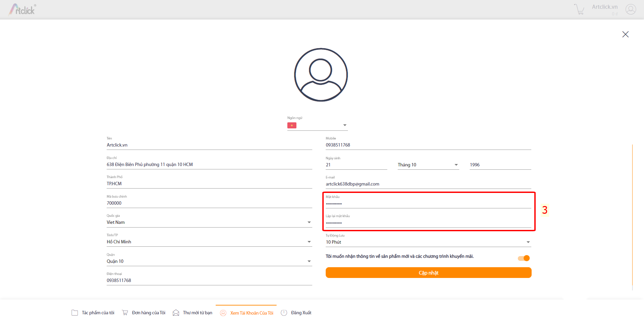Open the Tỉnh/TP Hồ Chí Minh dropdown
The width and height of the screenshot is (644, 324).
click(209, 242)
